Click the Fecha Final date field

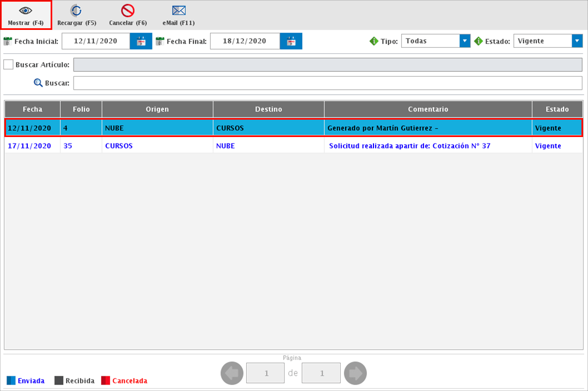[245, 41]
